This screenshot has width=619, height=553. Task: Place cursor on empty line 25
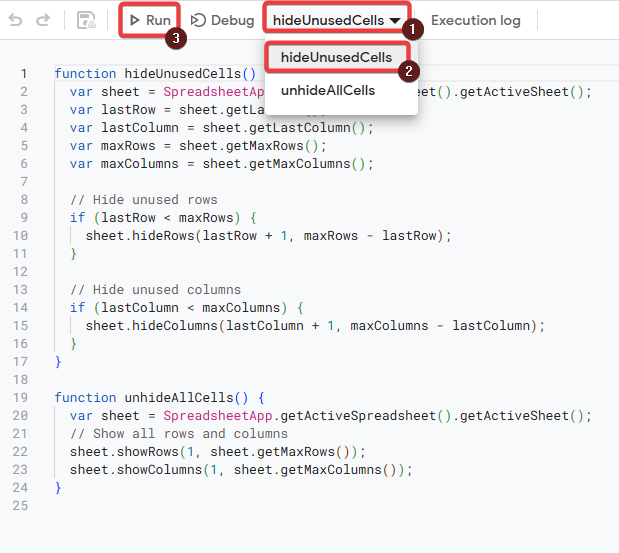click(x=200, y=506)
